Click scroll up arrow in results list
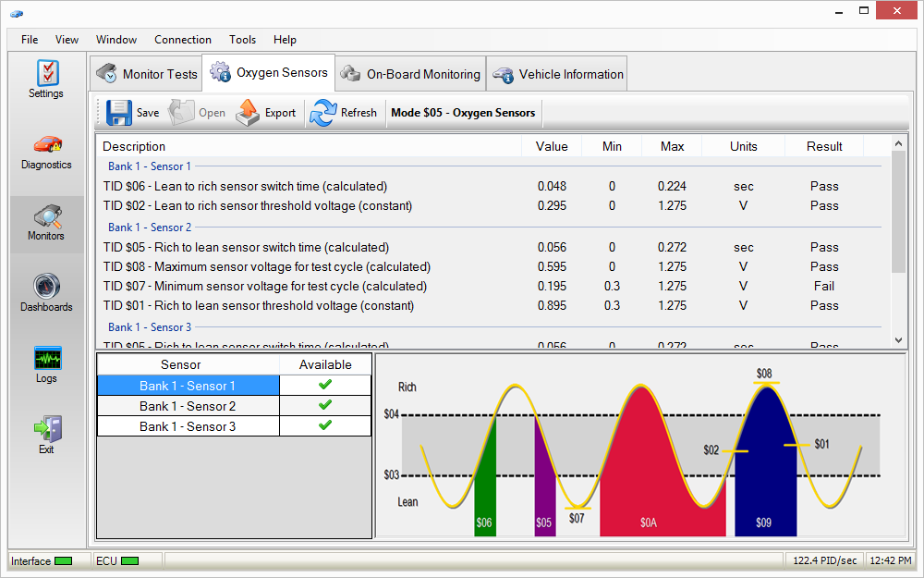Screen dimensions: 924x578 [x=899, y=143]
